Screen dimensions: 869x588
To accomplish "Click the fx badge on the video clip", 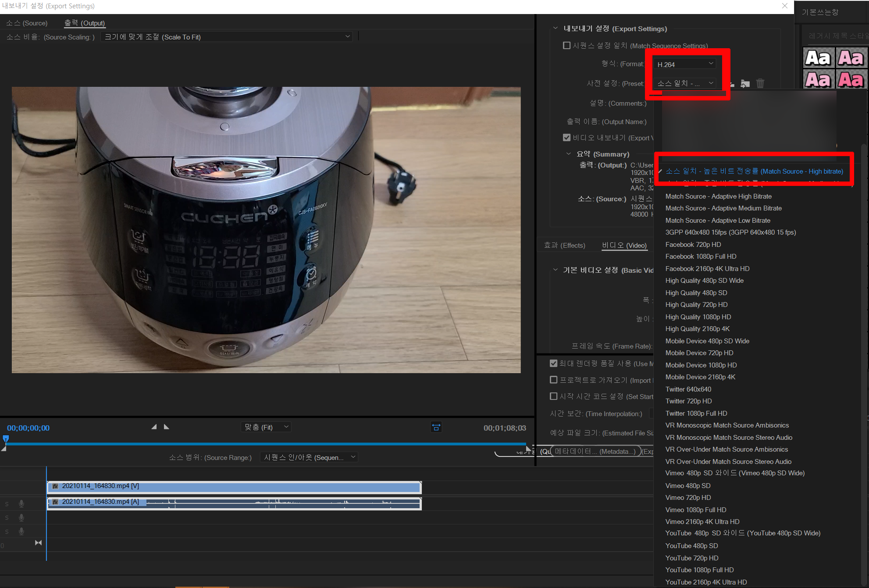I will point(55,486).
